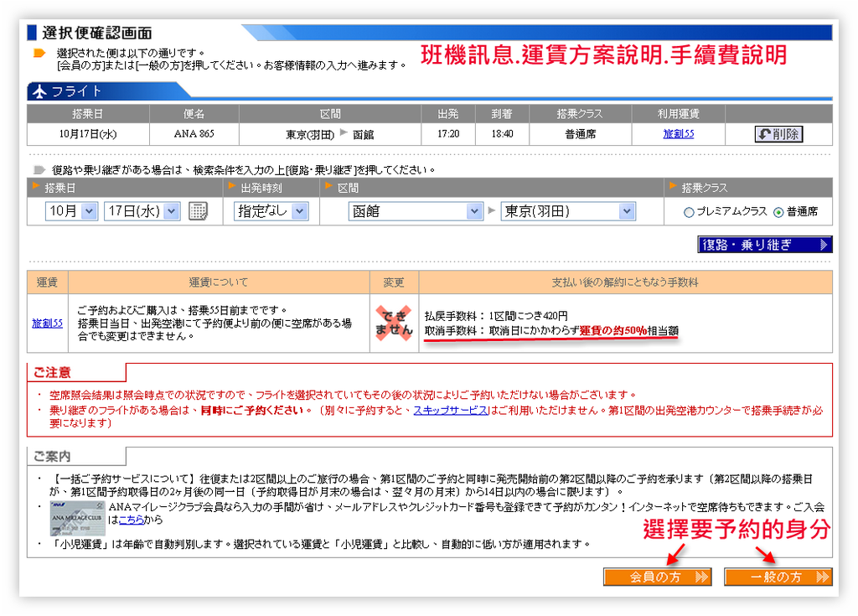Select the プレミアムクラス radio button

(x=689, y=212)
